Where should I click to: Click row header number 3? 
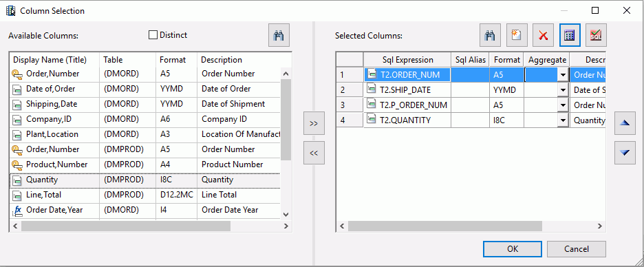350,105
